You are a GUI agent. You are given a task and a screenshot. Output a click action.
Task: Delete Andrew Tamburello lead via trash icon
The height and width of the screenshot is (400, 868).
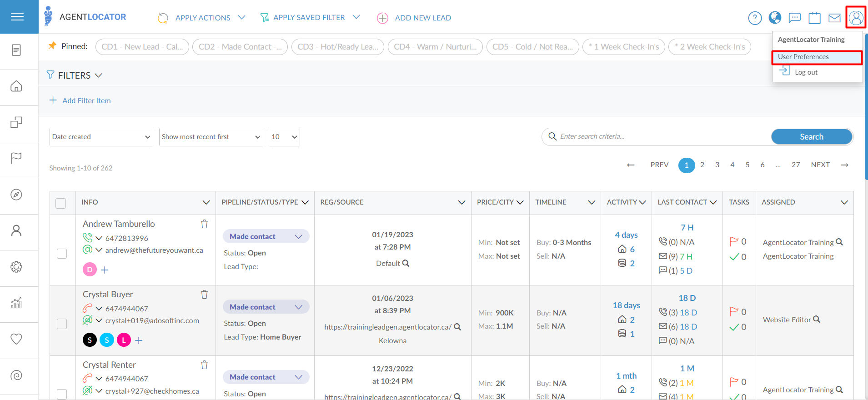pyautogui.click(x=205, y=224)
